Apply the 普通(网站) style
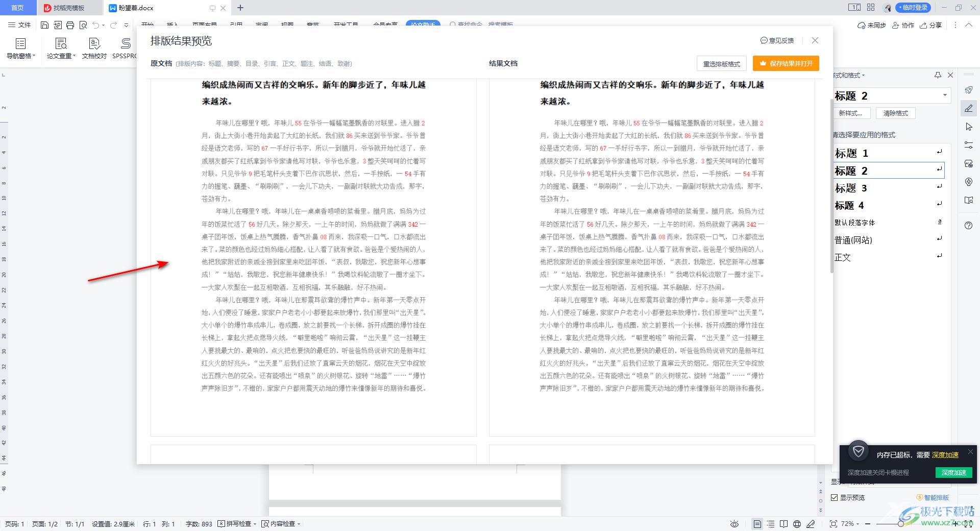 point(888,239)
